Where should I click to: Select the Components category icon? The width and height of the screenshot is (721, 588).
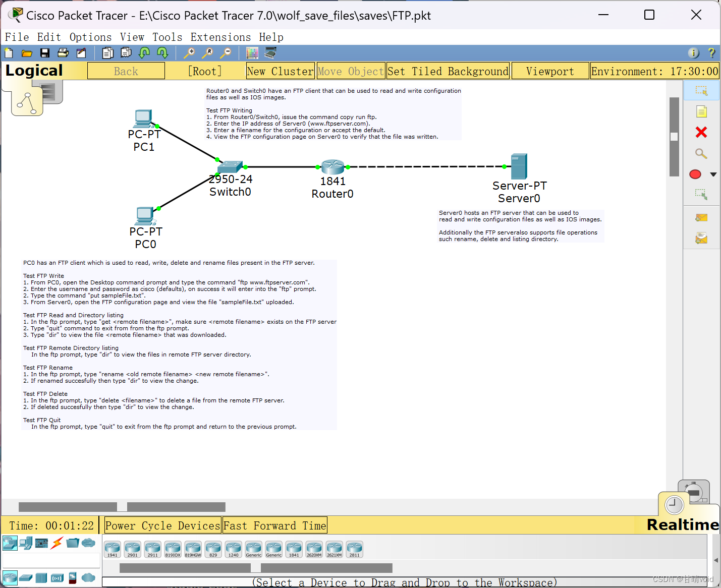click(x=41, y=543)
